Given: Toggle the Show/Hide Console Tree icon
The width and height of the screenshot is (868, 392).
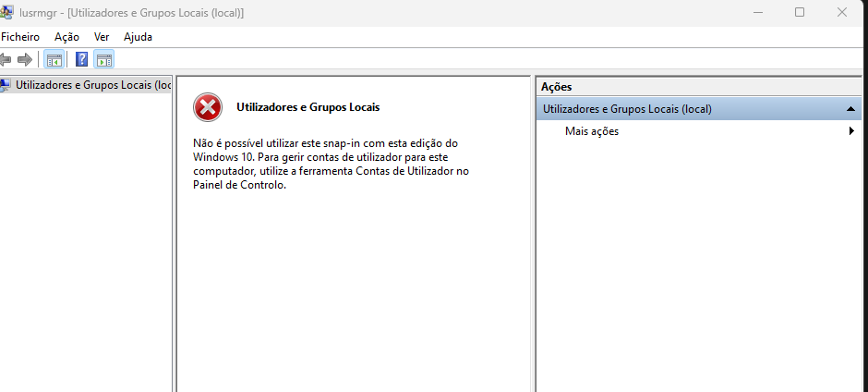Looking at the screenshot, I should point(54,59).
